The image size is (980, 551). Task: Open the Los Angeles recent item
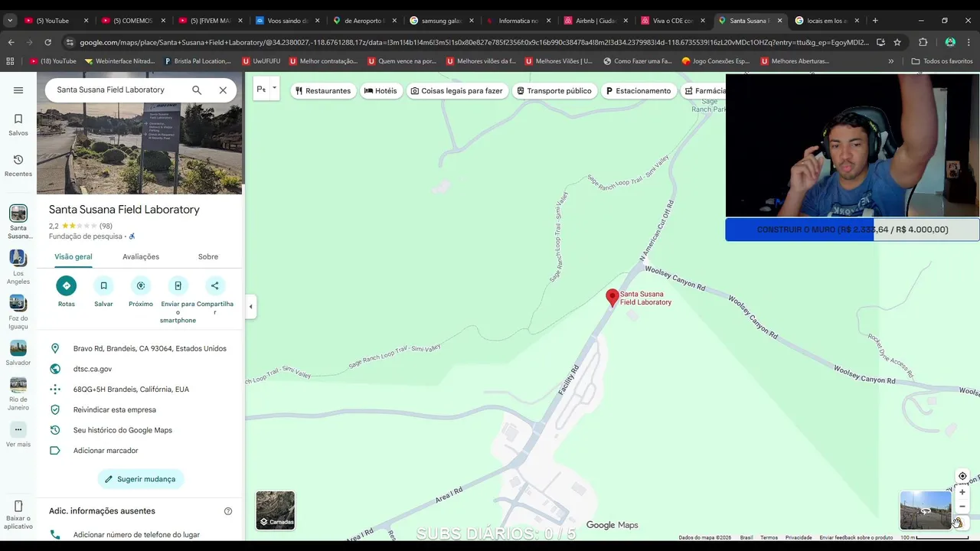(x=18, y=267)
